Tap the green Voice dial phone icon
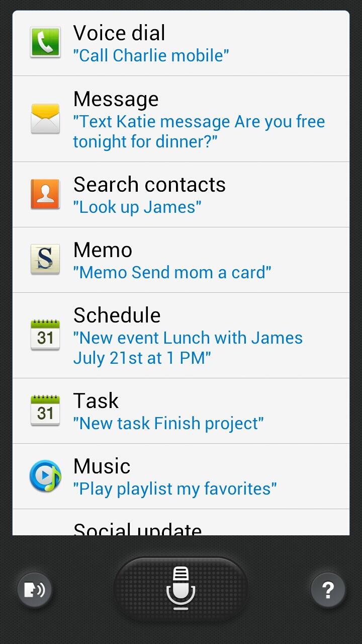This screenshot has height=644, width=362. [x=45, y=43]
